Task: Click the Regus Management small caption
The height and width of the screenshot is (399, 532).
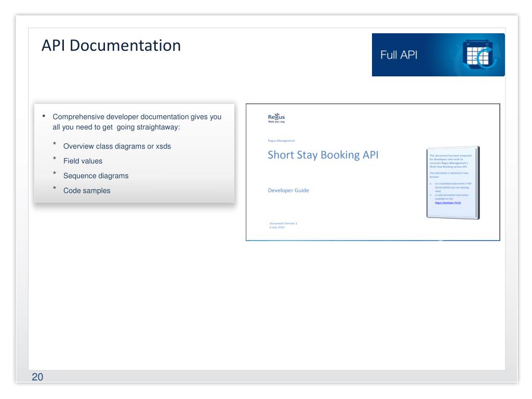Action: [x=281, y=140]
